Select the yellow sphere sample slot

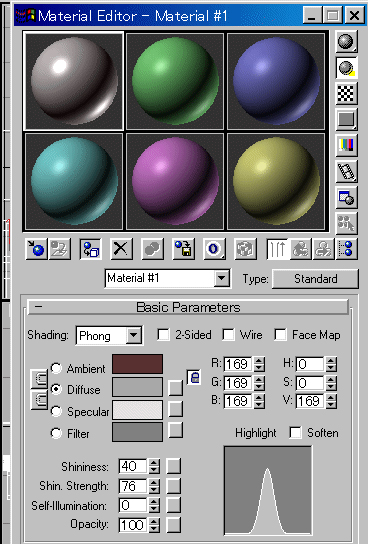point(276,181)
